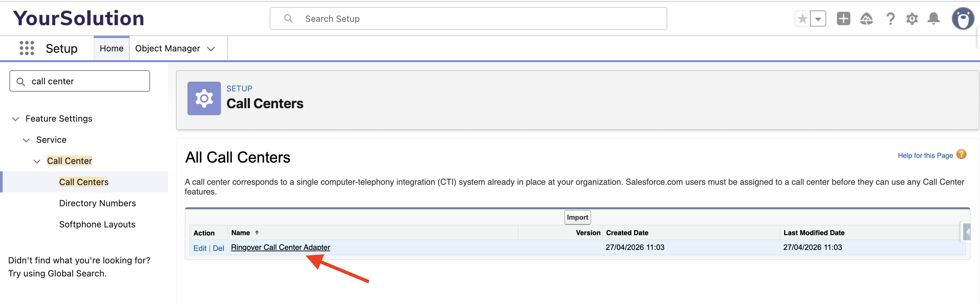Screen dimensions: 980x303
Task: Open the setup gear icon in header
Action: 912,19
